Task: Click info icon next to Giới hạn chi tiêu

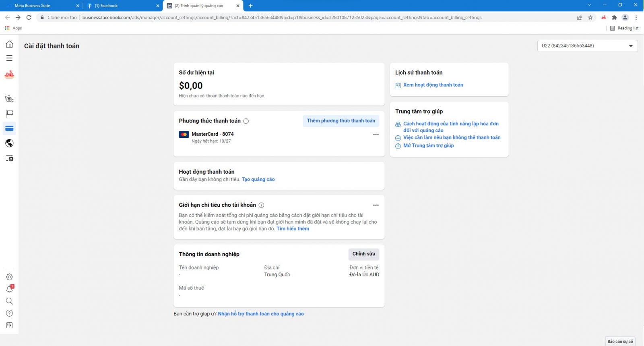Action: pos(261,205)
